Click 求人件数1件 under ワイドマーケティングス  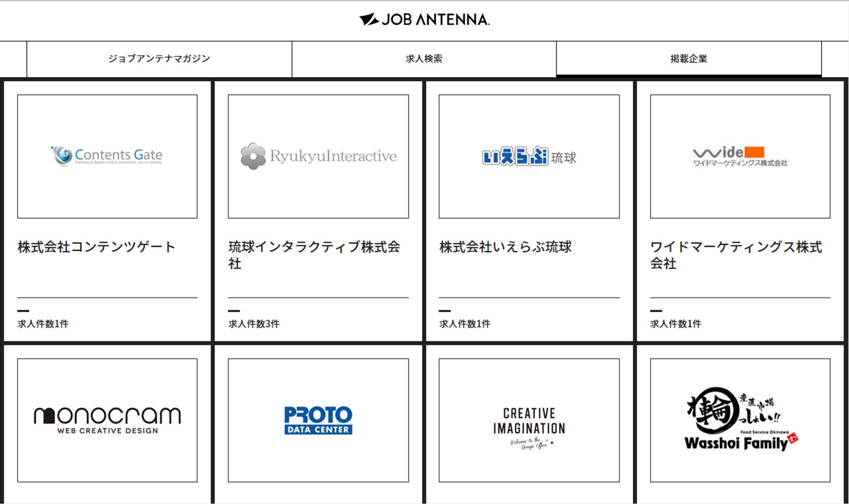[676, 324]
